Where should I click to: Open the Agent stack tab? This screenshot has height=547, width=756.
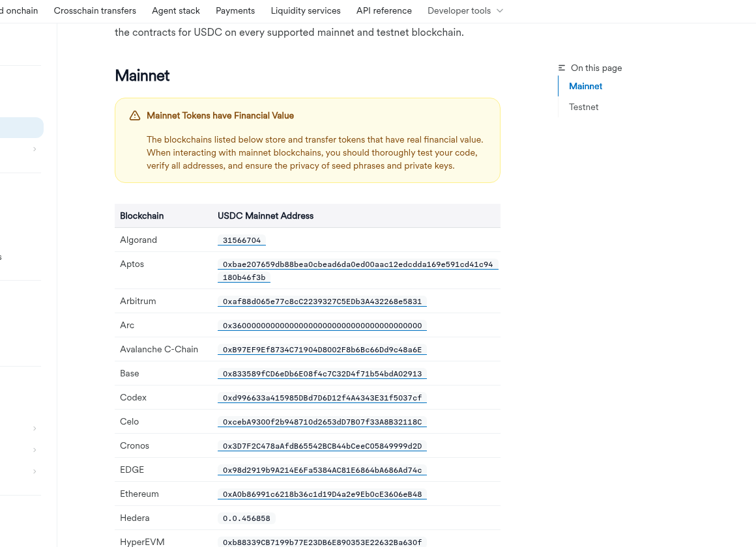(x=175, y=10)
